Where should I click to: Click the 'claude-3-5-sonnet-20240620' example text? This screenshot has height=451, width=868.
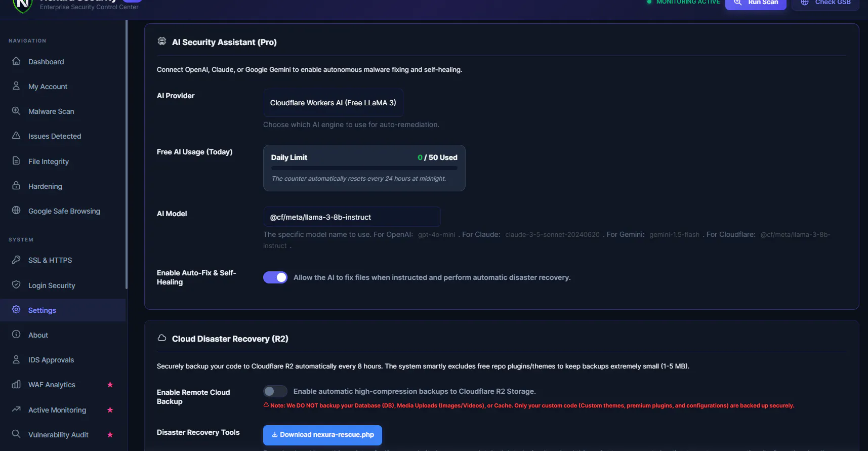(x=552, y=235)
